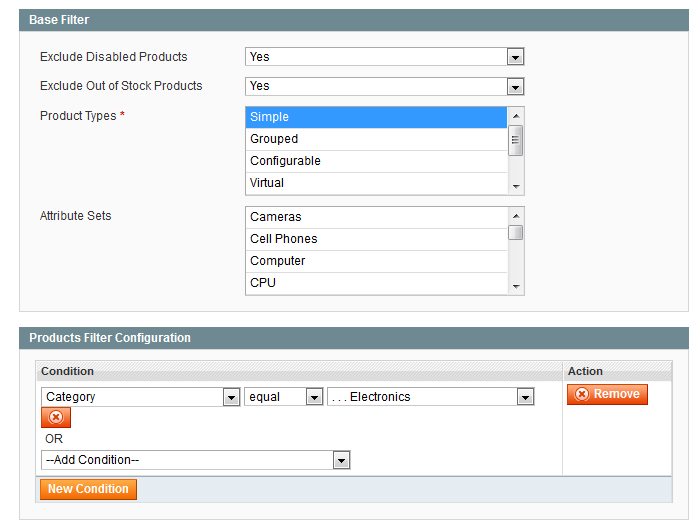Expand the Add Condition dropdown
Image resolution: width=700 pixels, height=529 pixels.
click(x=195, y=460)
